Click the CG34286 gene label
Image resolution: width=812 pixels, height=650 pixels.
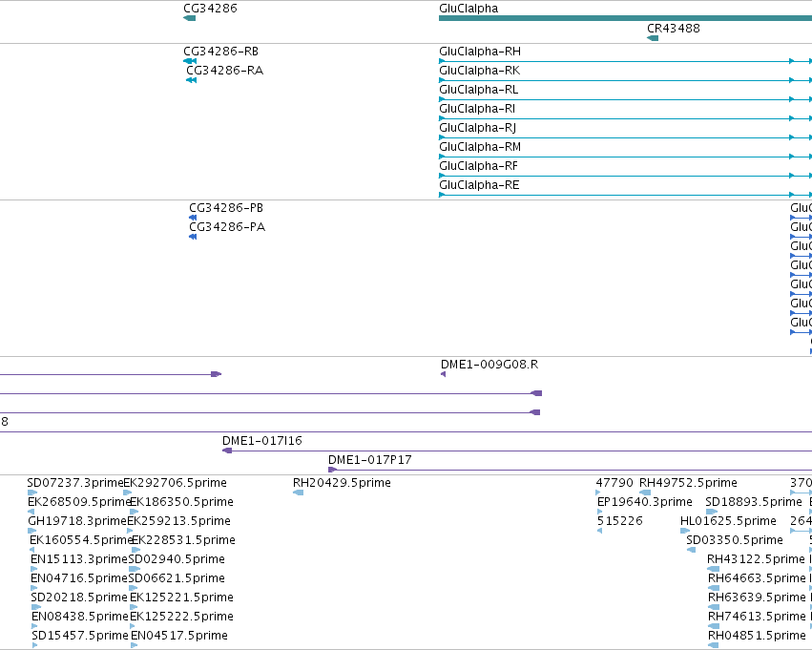click(210, 9)
